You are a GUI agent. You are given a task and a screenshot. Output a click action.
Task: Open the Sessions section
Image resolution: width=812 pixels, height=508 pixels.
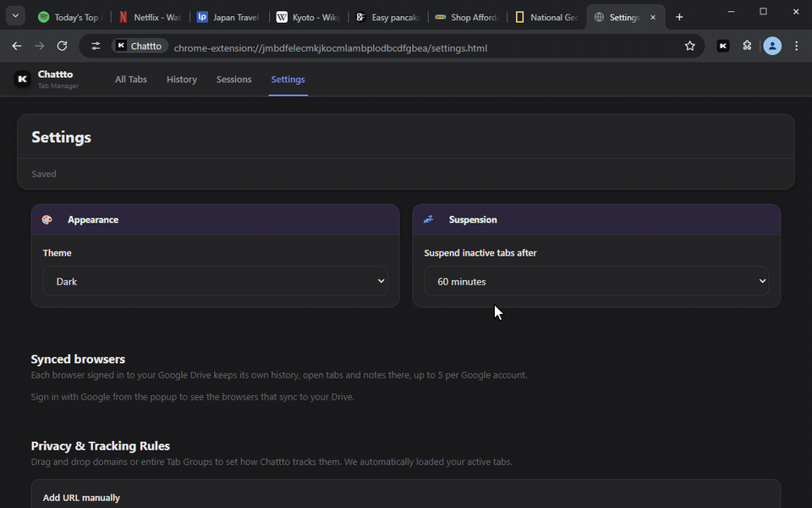click(x=234, y=80)
